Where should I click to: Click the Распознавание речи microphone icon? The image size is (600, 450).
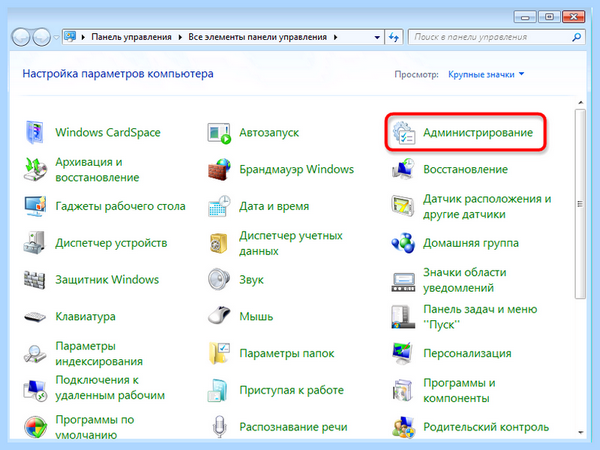(x=219, y=426)
